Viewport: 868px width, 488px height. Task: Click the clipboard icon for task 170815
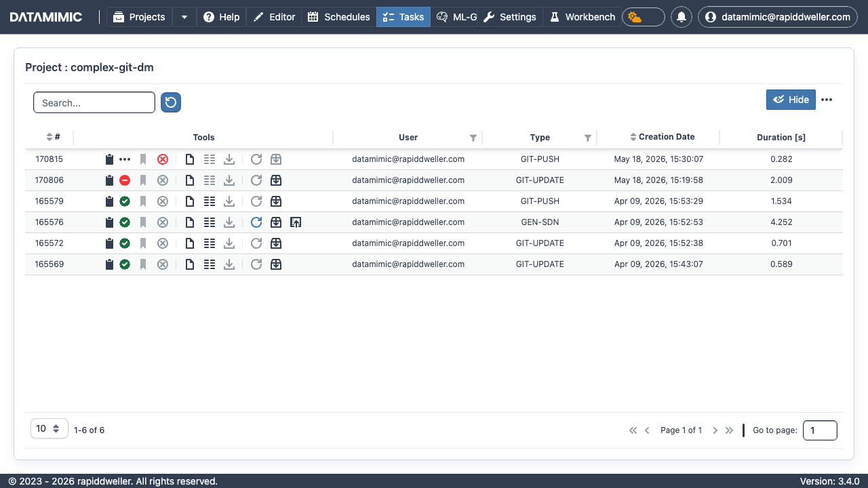pos(109,159)
